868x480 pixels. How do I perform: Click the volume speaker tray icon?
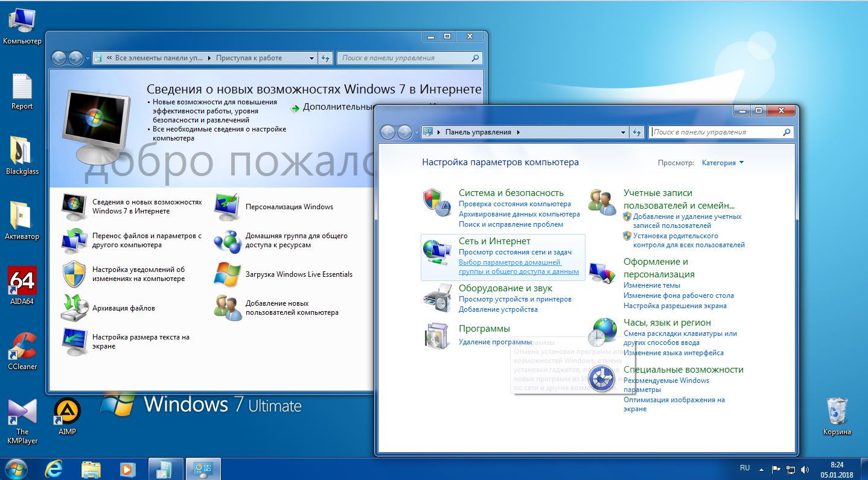coord(805,469)
